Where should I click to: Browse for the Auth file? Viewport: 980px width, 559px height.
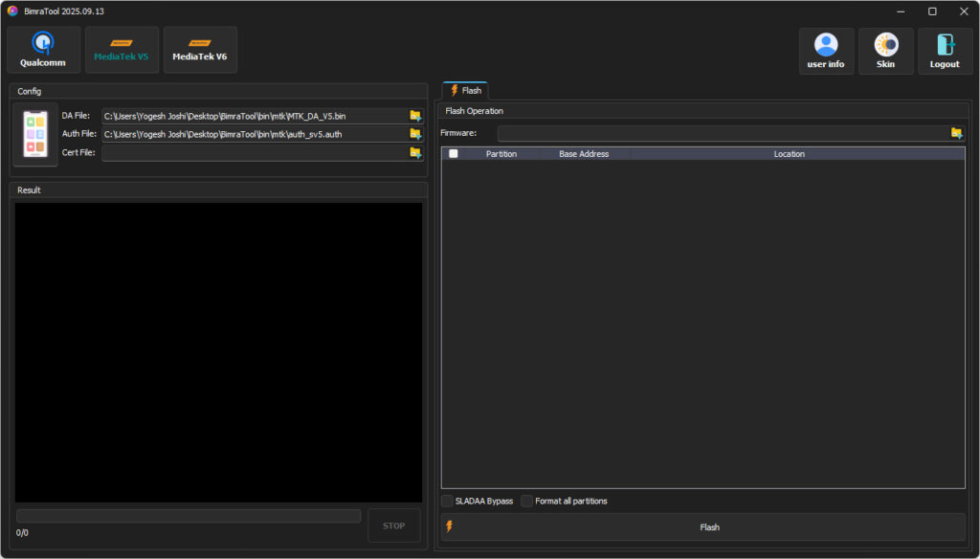(415, 134)
